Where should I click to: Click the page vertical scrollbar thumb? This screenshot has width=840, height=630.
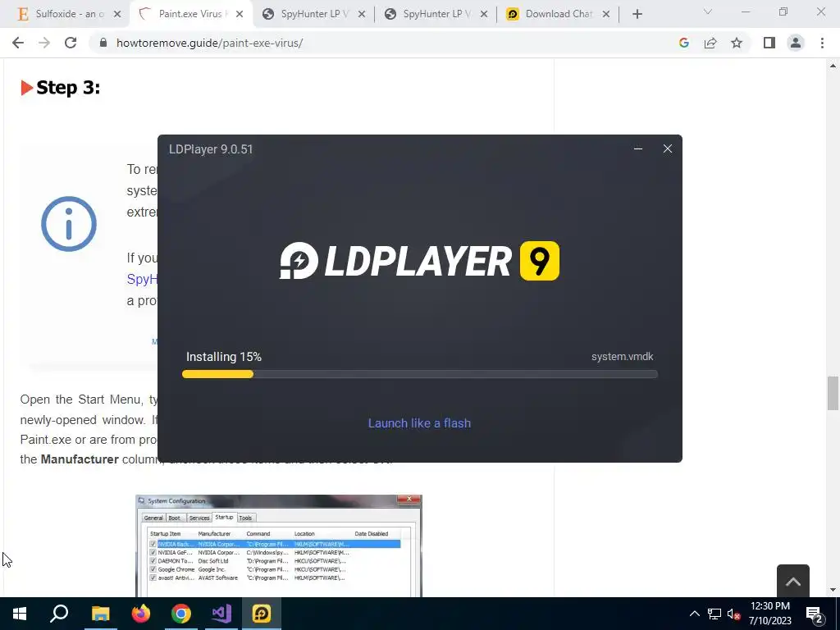(x=833, y=393)
